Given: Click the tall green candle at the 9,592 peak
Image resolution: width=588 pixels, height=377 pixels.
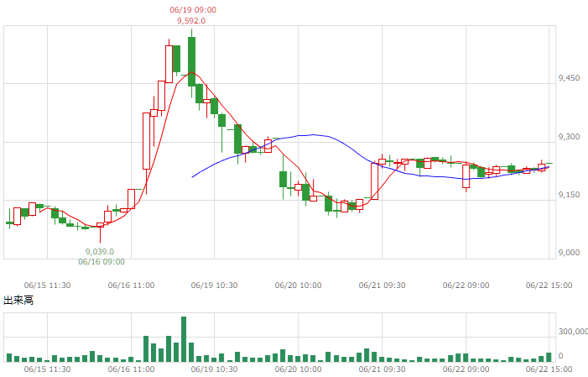Looking at the screenshot, I should pyautogui.click(x=191, y=62).
